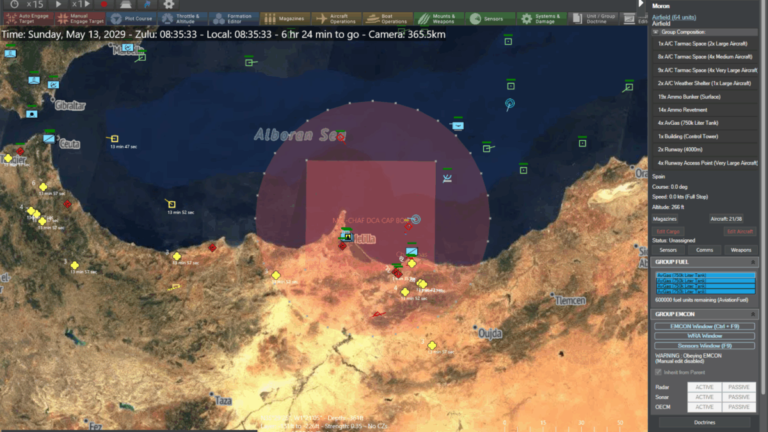Toggle the Inherit from Parent checkbox
The width and height of the screenshot is (768, 432).
(x=658, y=372)
